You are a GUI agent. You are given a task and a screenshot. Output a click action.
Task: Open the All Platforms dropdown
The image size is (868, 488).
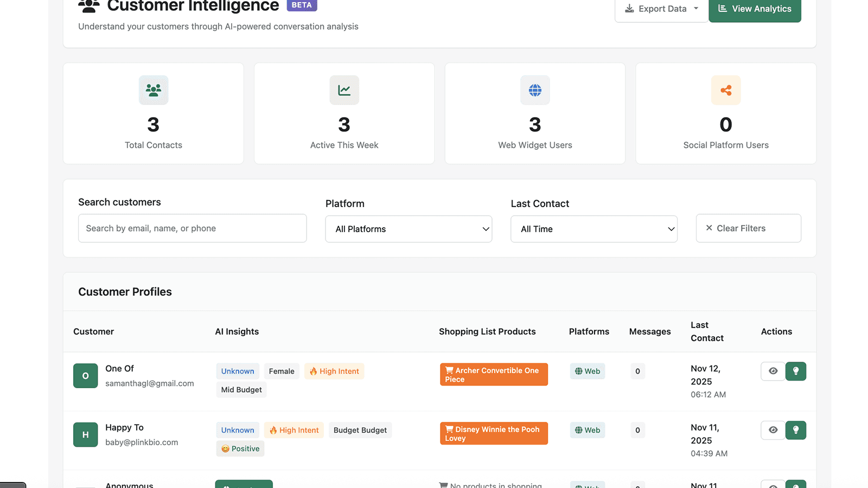[x=409, y=229]
